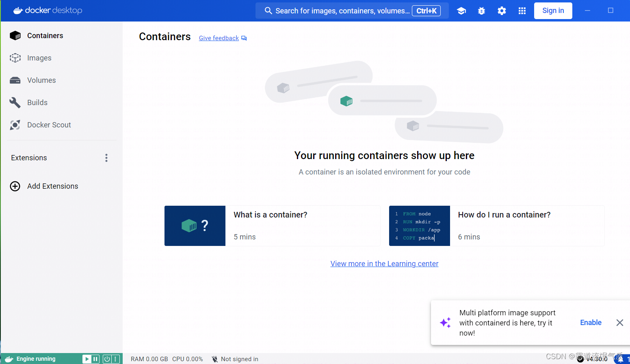Click the notification bell in status bar
This screenshot has width=630, height=364.
(x=621, y=359)
